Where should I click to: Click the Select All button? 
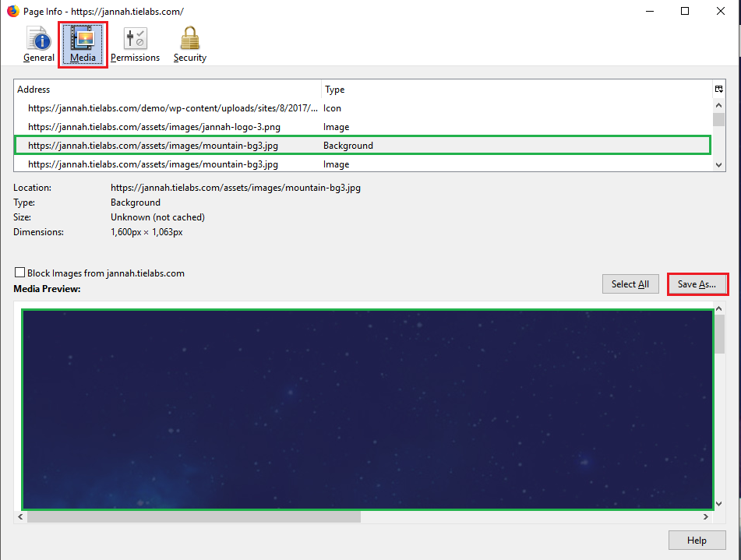[x=630, y=284]
